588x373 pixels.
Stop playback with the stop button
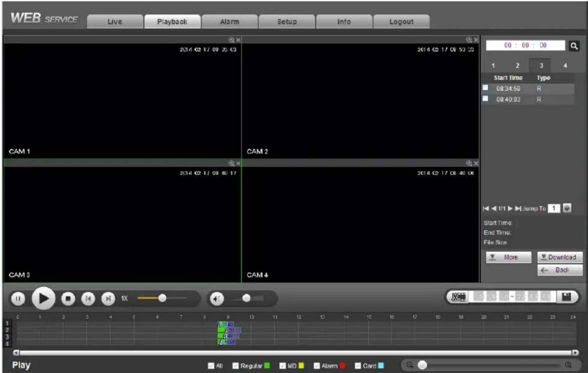(x=69, y=298)
